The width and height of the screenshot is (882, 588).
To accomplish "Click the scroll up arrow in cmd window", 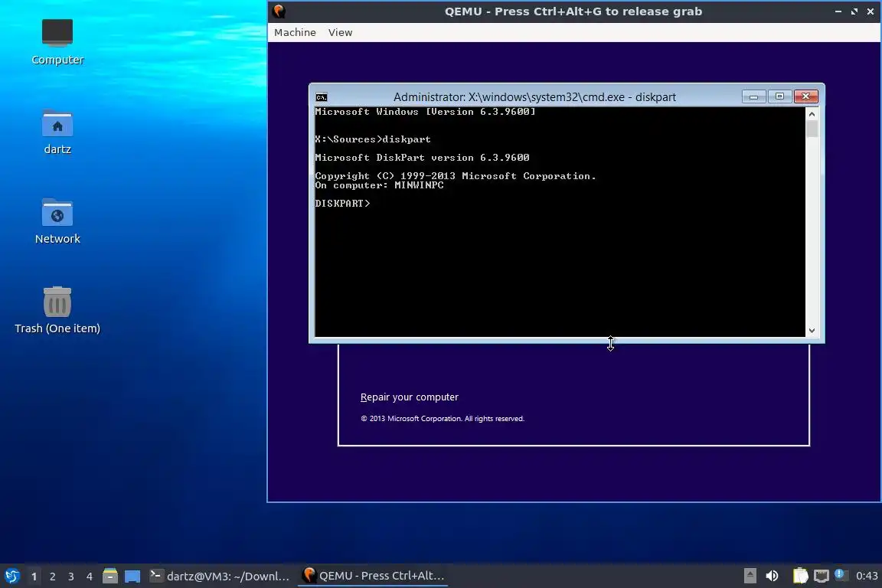I will (812, 114).
